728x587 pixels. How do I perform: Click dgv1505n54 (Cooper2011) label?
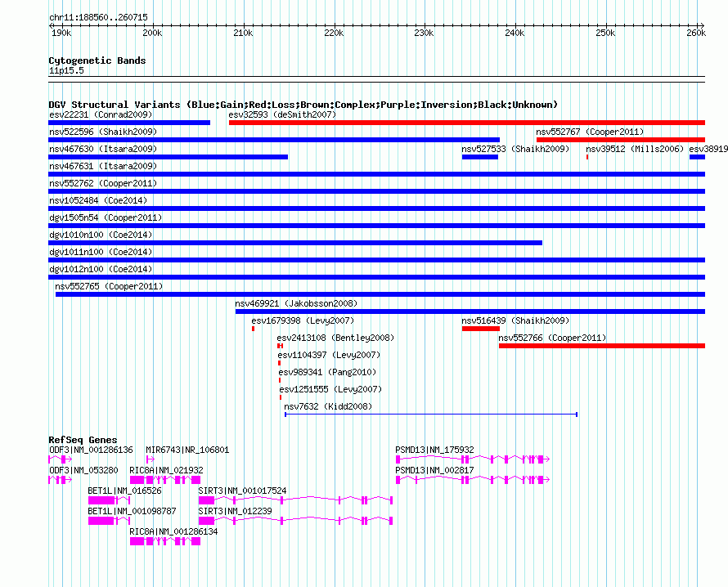(106, 217)
